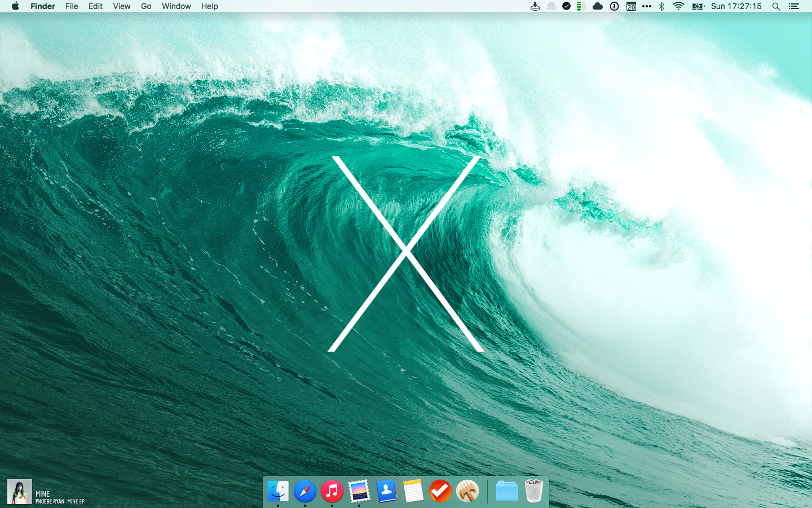Launch Safari compass icon in Dock
This screenshot has width=812, height=508.
(305, 491)
